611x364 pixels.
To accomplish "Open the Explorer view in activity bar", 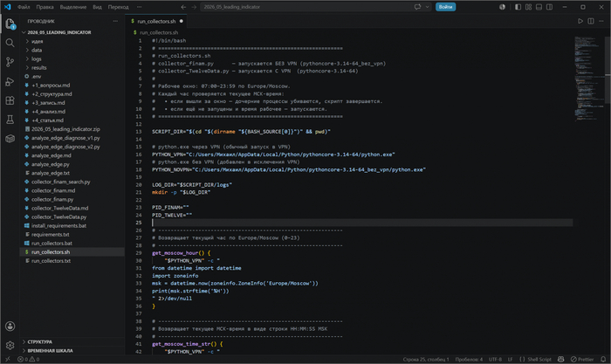I will click(x=10, y=24).
